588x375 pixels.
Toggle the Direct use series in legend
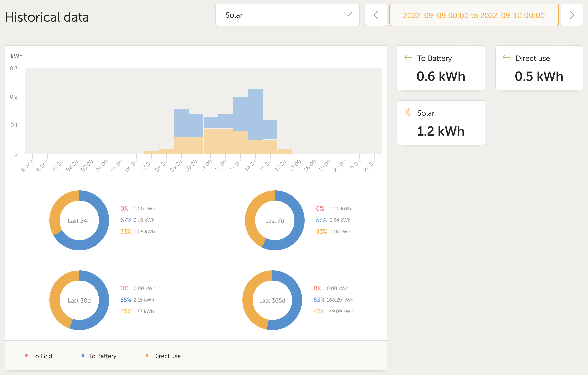tap(167, 356)
